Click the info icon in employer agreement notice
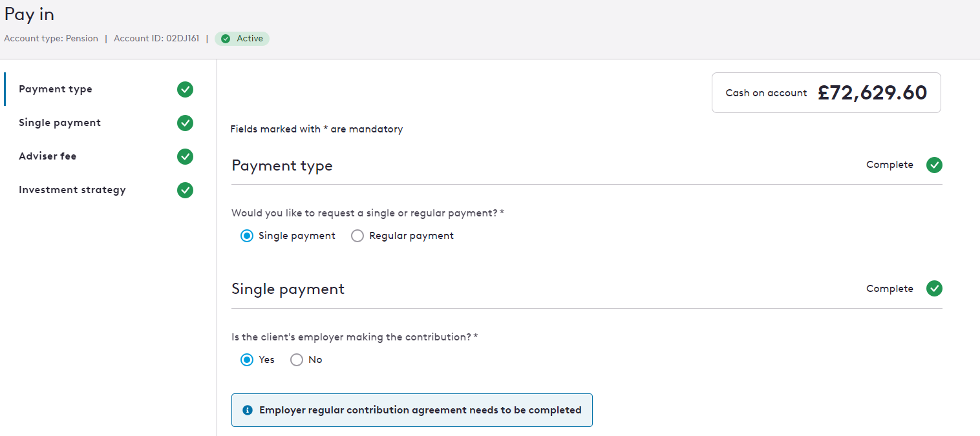The image size is (980, 436). (247, 410)
